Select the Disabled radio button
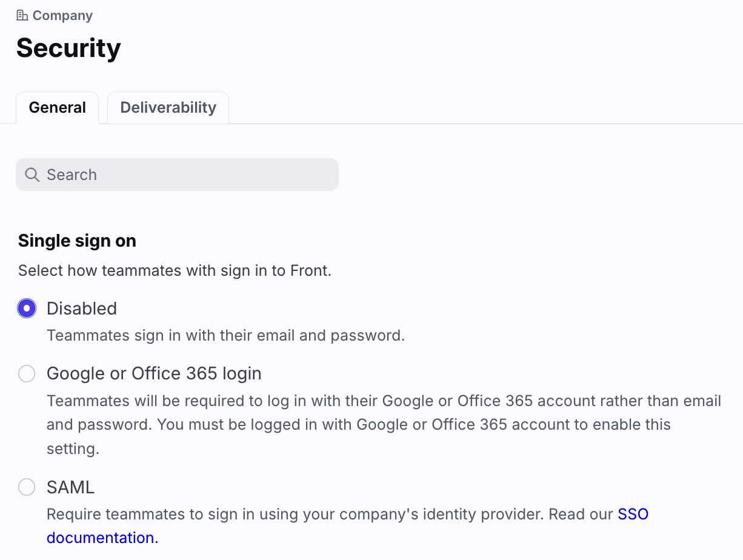 point(27,308)
